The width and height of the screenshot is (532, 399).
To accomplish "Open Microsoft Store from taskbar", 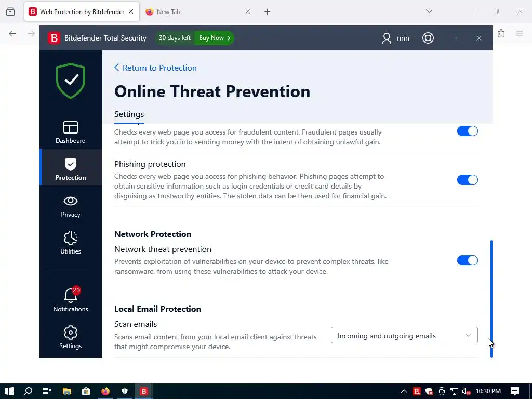I will (86, 391).
